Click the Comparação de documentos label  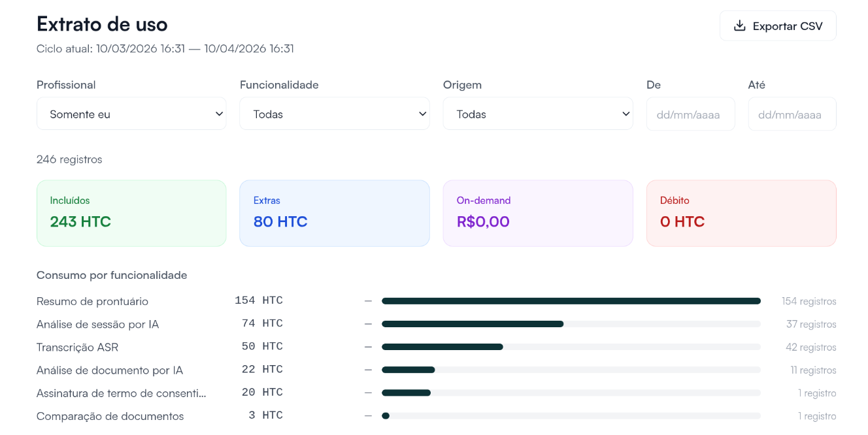coord(110,416)
